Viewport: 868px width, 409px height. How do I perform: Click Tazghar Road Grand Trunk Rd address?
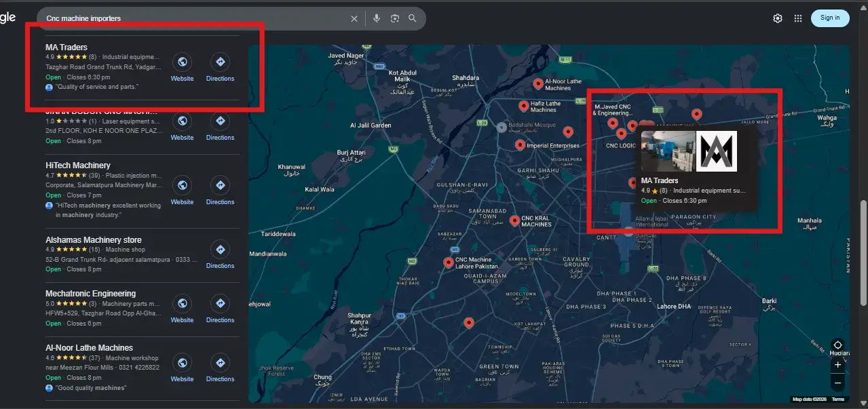pyautogui.click(x=103, y=67)
